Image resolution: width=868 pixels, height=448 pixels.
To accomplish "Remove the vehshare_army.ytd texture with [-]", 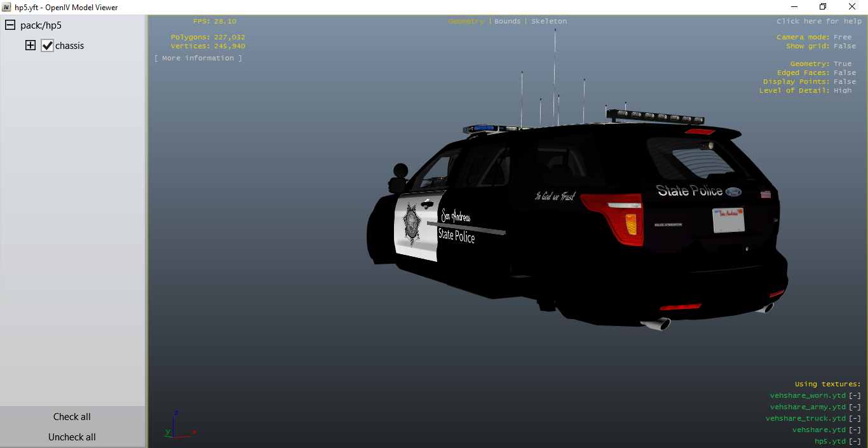I will coord(855,407).
